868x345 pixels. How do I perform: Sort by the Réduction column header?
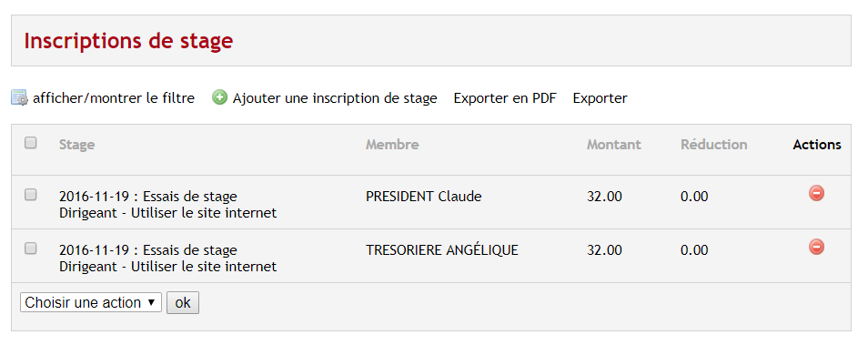click(x=714, y=145)
